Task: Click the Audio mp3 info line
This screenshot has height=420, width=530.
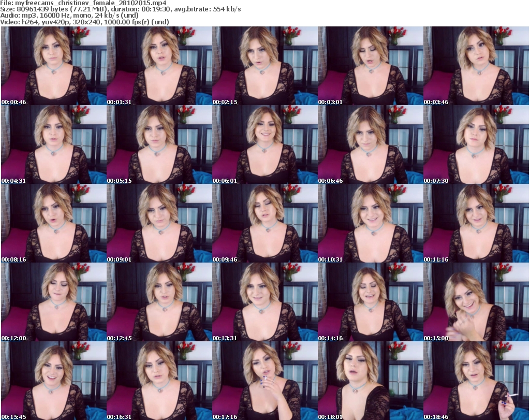Action: pos(69,16)
